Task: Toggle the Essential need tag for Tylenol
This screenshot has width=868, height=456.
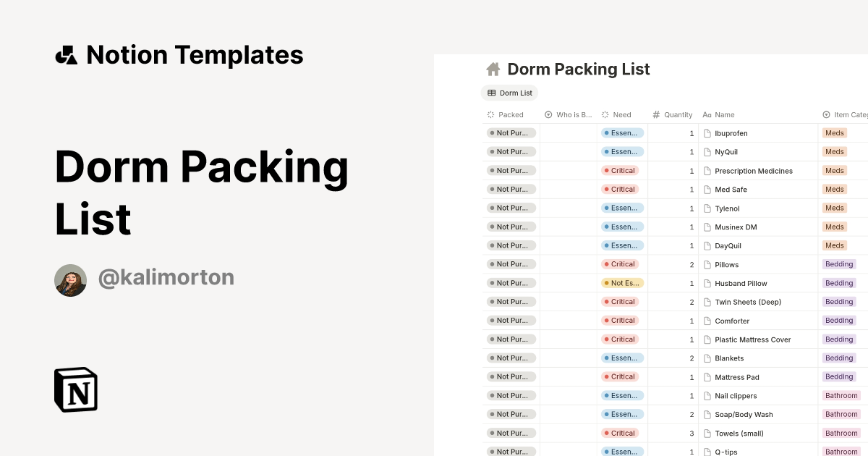Action: 622,208
